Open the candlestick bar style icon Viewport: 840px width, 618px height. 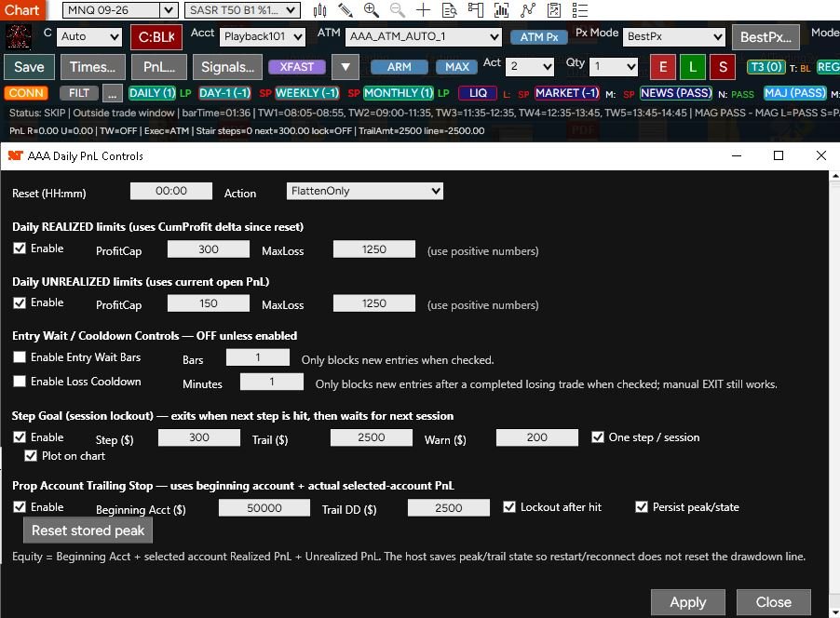(x=319, y=9)
